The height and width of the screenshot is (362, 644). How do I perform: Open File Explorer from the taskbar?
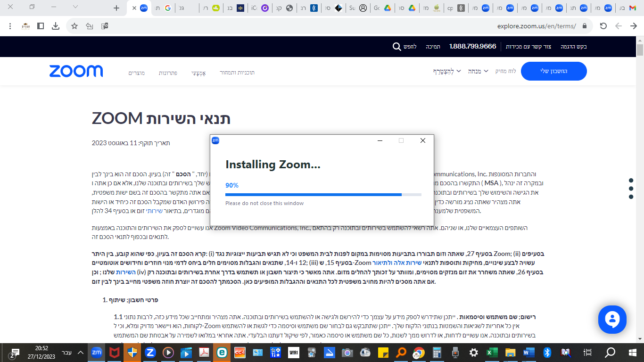click(510, 353)
